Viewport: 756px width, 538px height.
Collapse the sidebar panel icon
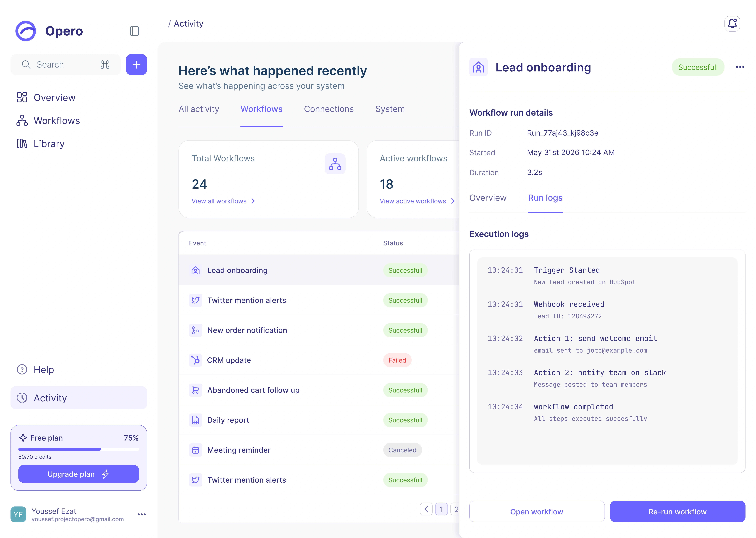(134, 31)
